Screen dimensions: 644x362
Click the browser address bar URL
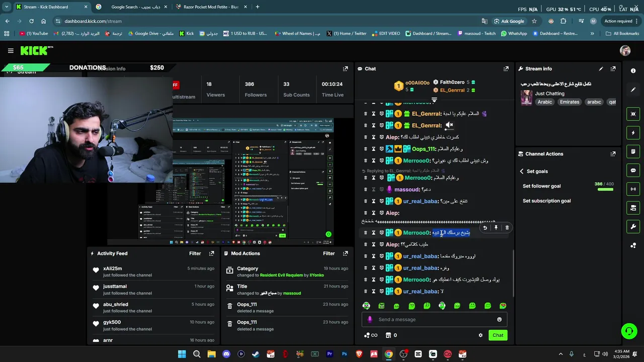click(93, 21)
